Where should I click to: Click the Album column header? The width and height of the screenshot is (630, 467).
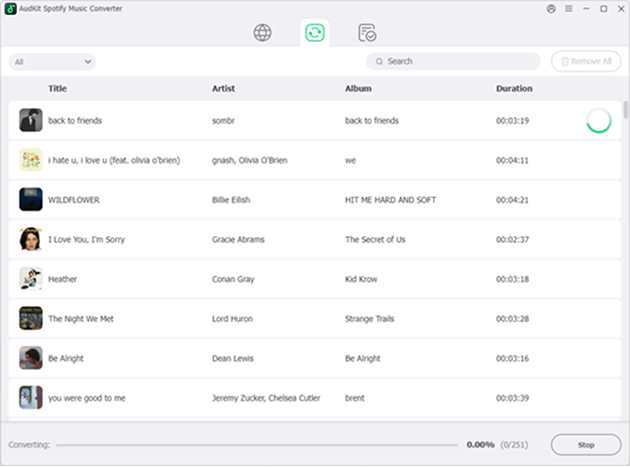(x=358, y=88)
